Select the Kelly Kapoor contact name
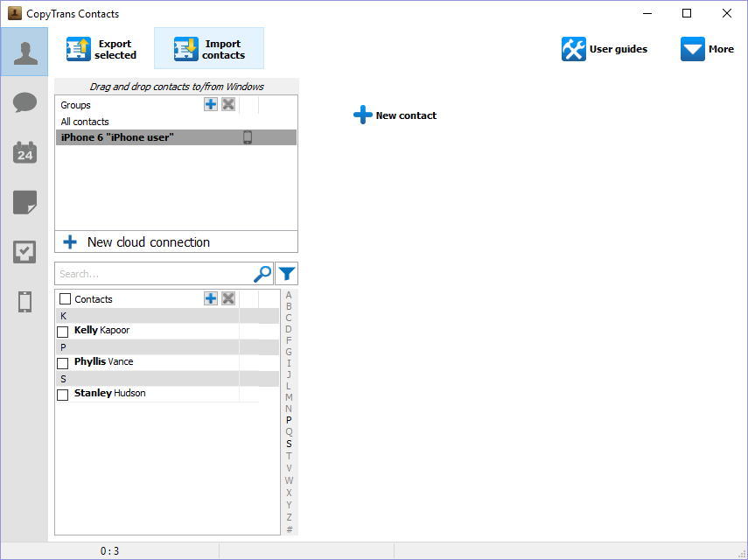This screenshot has height=560, width=748. coord(101,330)
